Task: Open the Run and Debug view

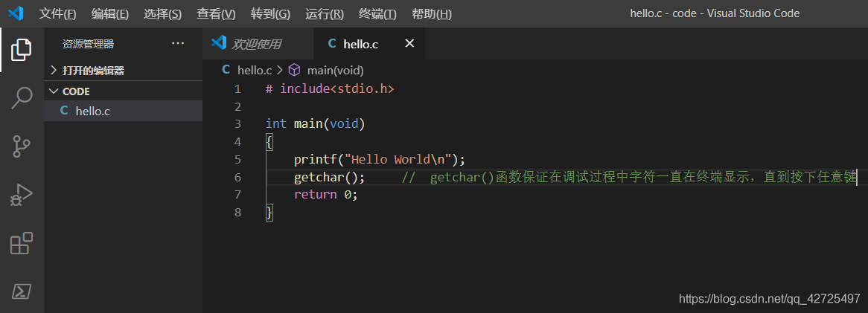Action: 22,195
